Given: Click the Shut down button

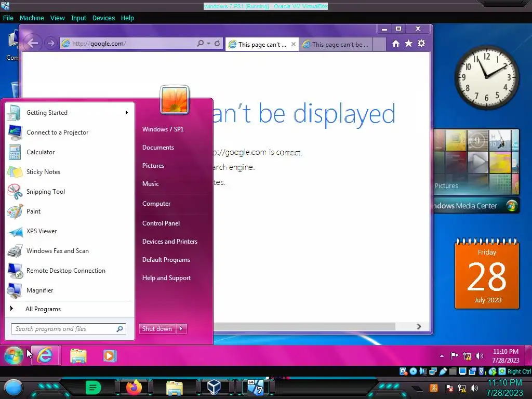Looking at the screenshot, I should tap(157, 329).
